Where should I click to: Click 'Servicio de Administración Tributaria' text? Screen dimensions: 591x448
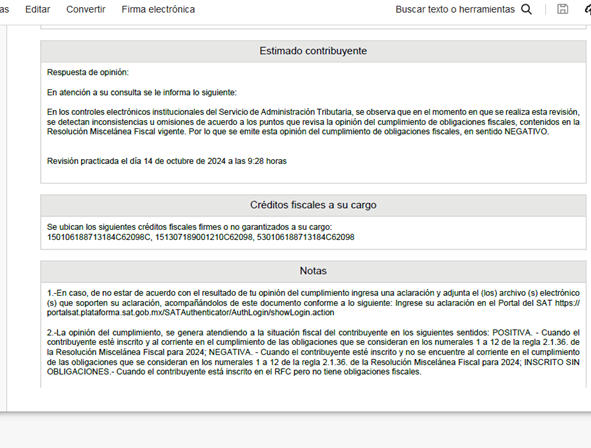(x=285, y=112)
